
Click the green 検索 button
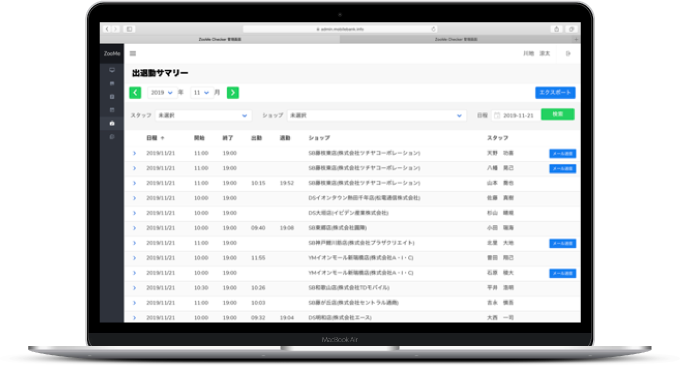[x=558, y=114]
